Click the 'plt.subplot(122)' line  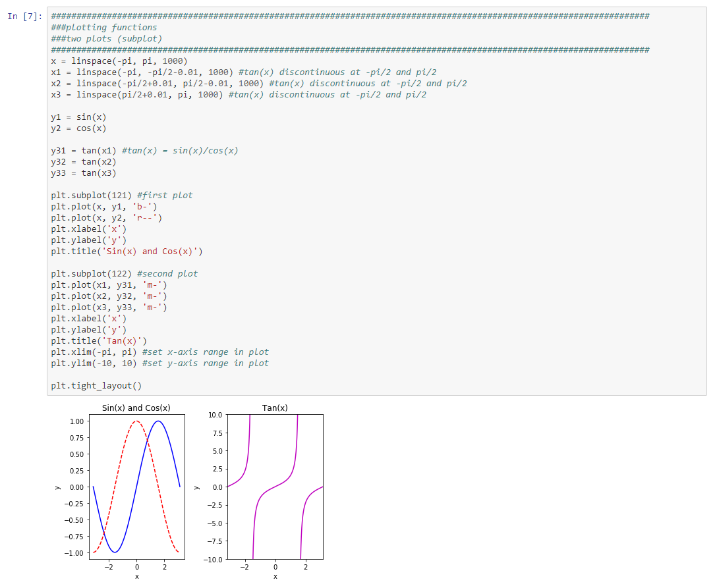point(125,274)
